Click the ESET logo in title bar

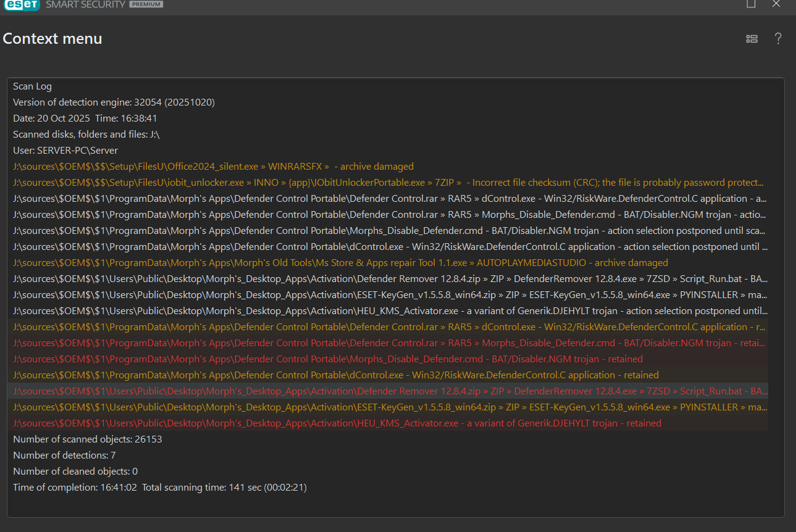coord(20,4)
